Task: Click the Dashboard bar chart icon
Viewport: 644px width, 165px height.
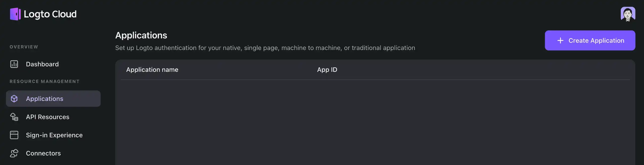Action: (14, 64)
